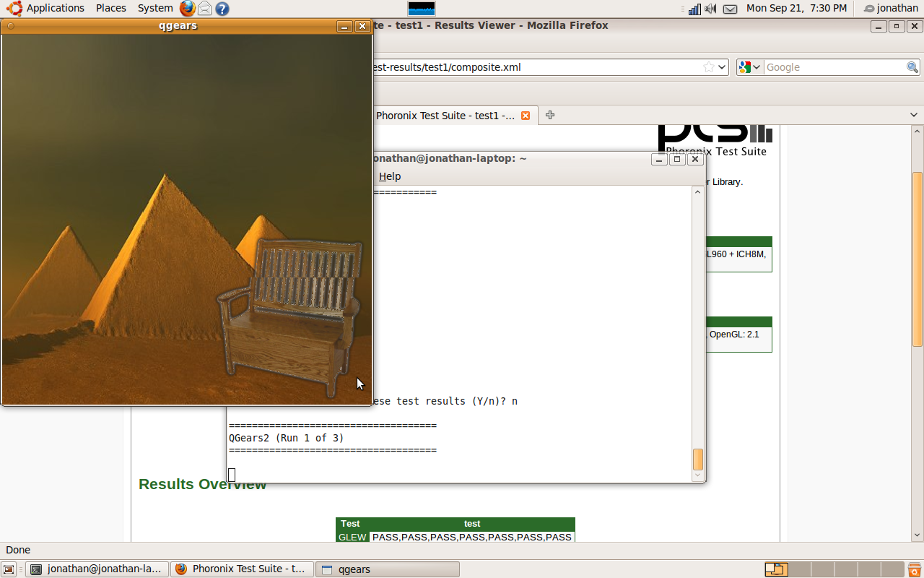
Task: Expand the URL bar history dropdown arrow
Action: 722,67
